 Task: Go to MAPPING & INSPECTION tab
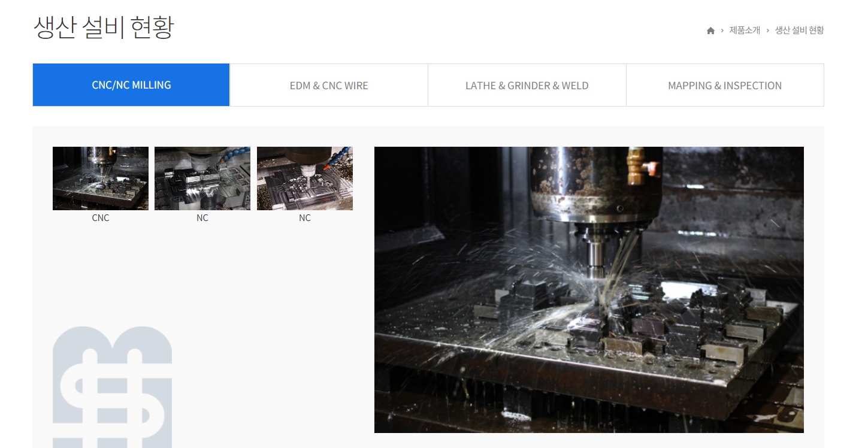[725, 85]
